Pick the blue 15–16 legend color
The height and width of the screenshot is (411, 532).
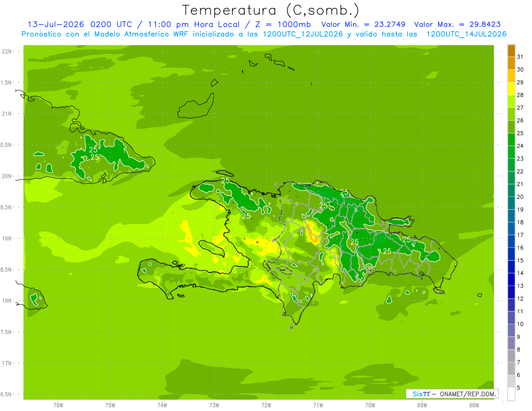[511, 254]
